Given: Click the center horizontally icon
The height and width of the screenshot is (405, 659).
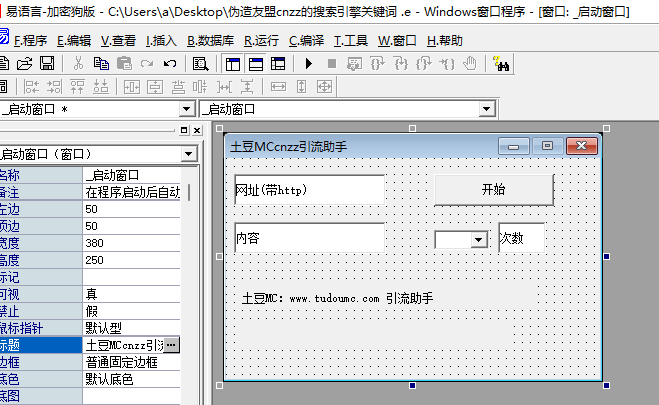Looking at the screenshot, I should pyautogui.click(x=132, y=87).
